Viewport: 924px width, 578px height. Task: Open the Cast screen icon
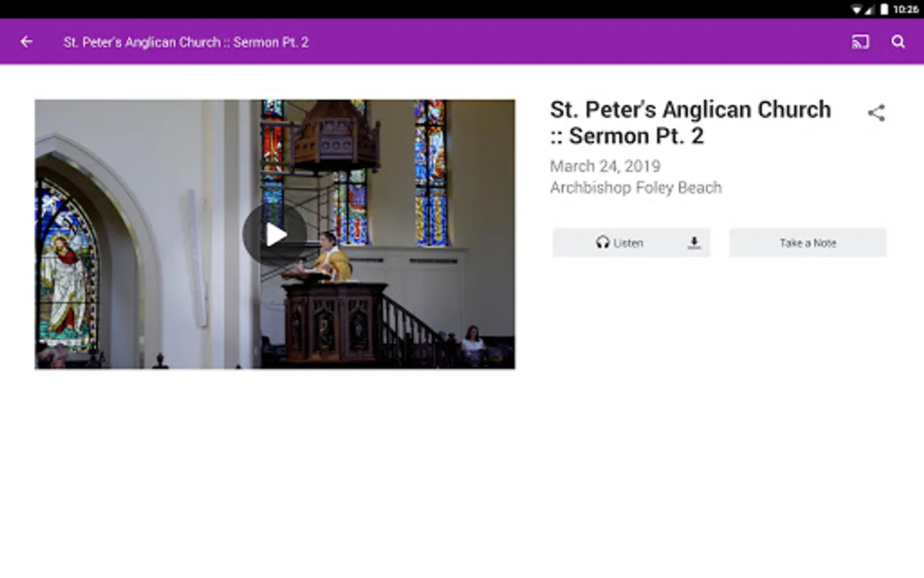pyautogui.click(x=860, y=42)
